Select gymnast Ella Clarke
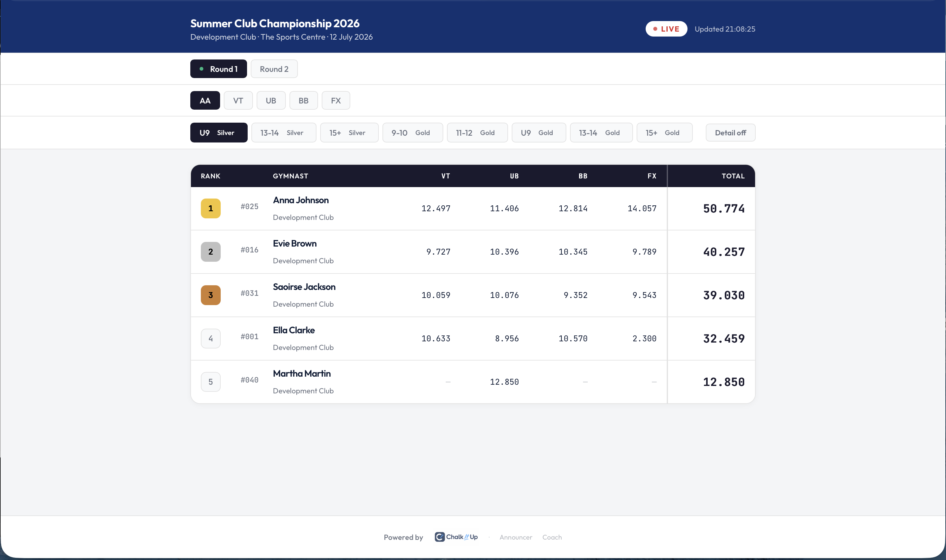The width and height of the screenshot is (946, 560). (x=294, y=330)
